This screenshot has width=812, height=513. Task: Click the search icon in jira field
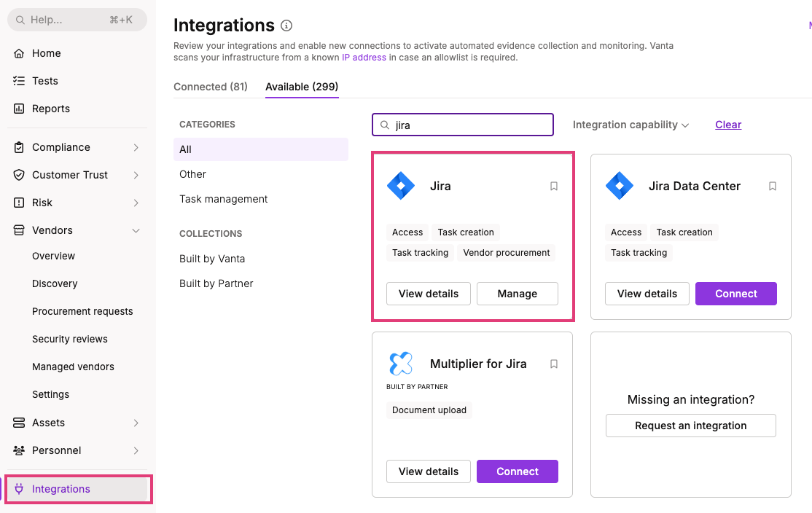(x=385, y=125)
